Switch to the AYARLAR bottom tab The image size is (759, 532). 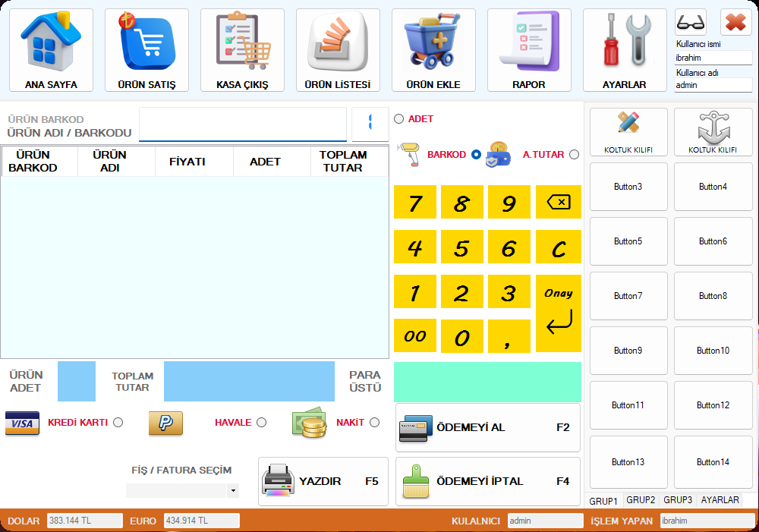[720, 500]
